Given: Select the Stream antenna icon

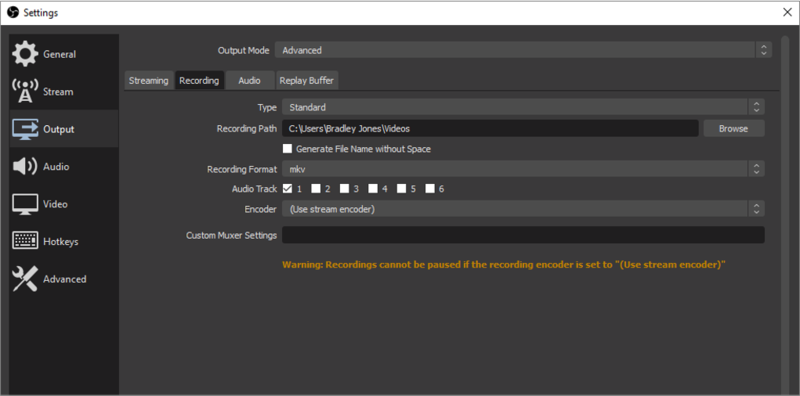Looking at the screenshot, I should click(24, 91).
